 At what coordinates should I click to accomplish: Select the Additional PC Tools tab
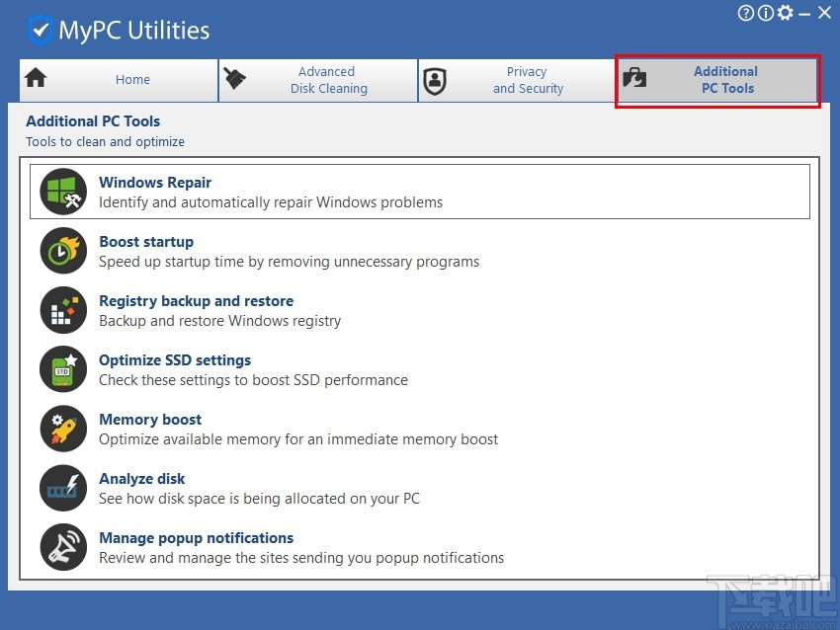717,80
